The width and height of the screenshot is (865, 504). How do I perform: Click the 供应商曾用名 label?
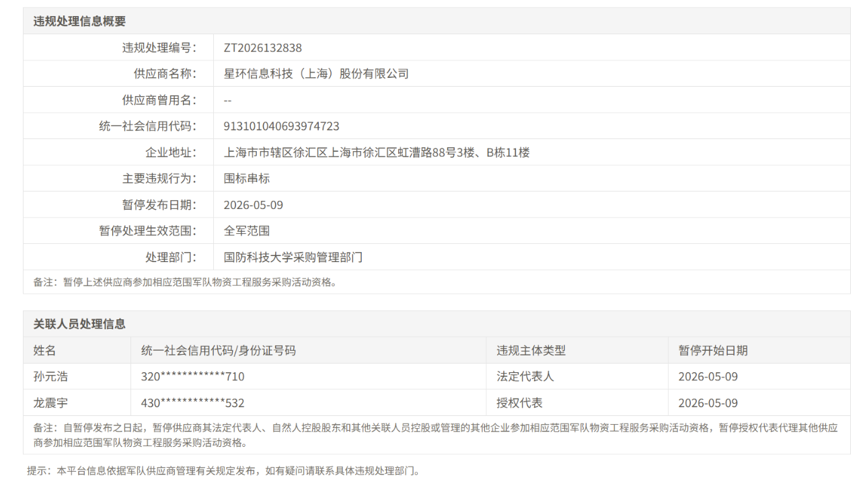(159, 100)
